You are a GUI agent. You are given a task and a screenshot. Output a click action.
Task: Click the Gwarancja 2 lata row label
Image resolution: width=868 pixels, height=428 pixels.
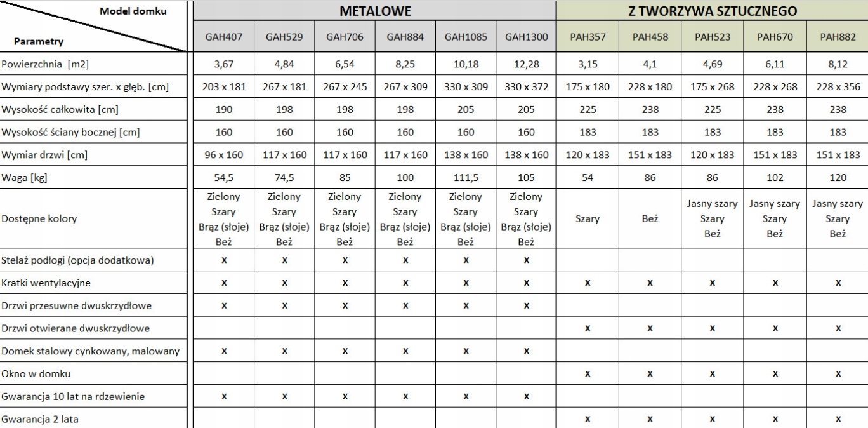(41, 420)
